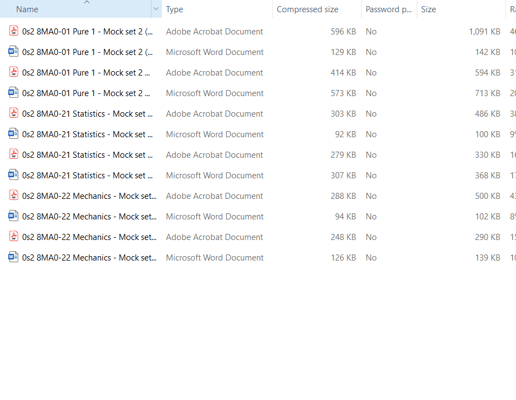Select the Mechanics file name in the 248 KB row

coord(89,237)
